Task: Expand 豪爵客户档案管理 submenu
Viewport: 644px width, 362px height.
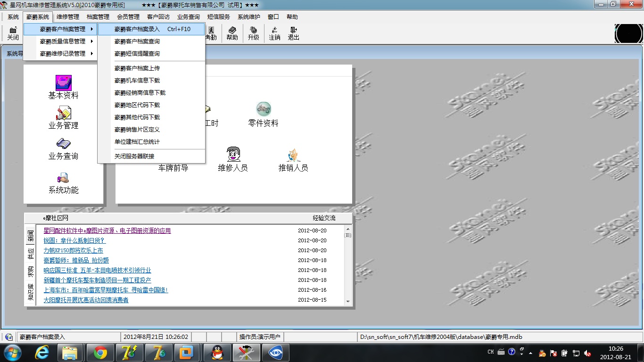Action: pyautogui.click(x=61, y=29)
